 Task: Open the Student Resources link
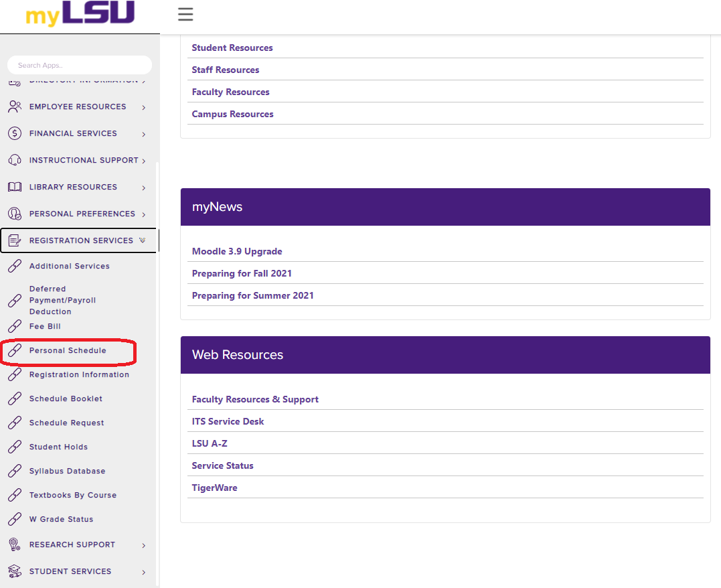(x=232, y=48)
